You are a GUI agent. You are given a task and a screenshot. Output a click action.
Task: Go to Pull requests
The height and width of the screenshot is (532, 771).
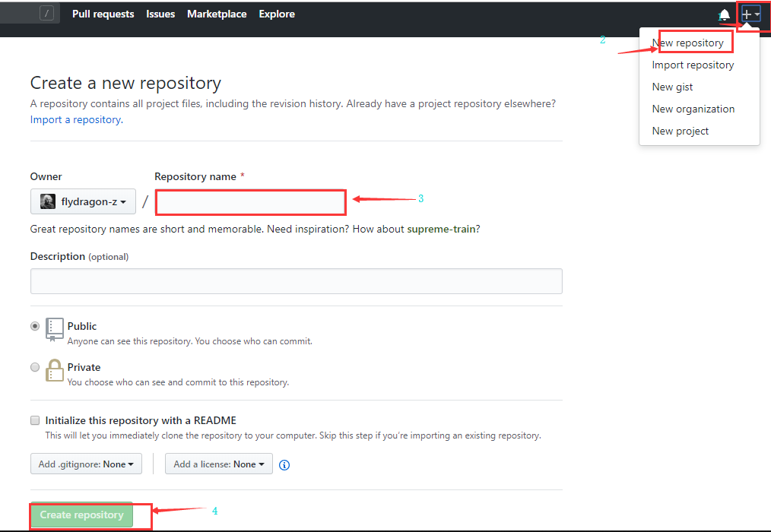(103, 14)
